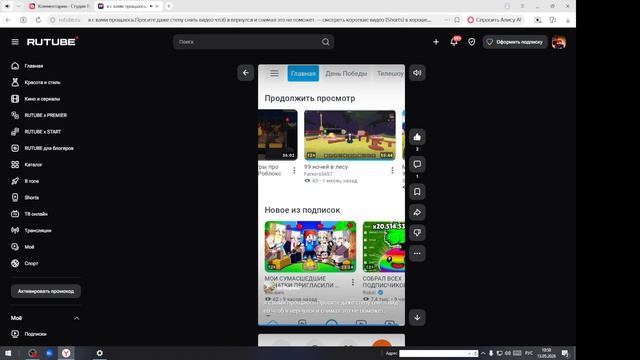
Task: Go to next short with down arrow
Action: pos(417,317)
